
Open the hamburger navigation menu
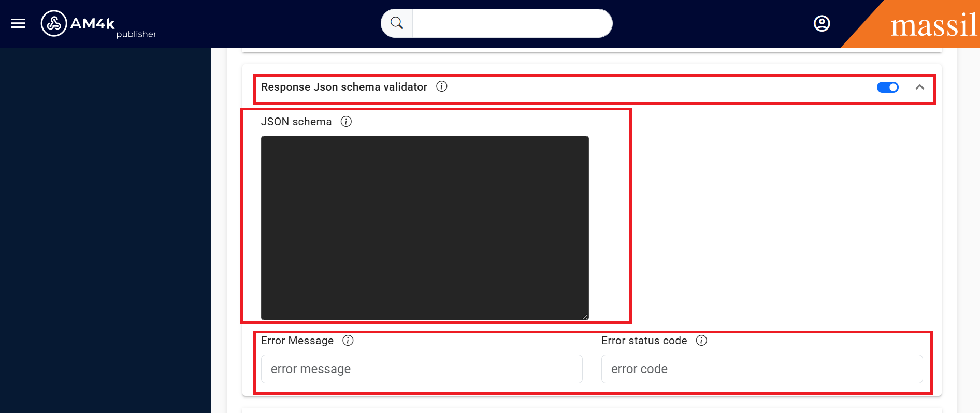pos(18,23)
